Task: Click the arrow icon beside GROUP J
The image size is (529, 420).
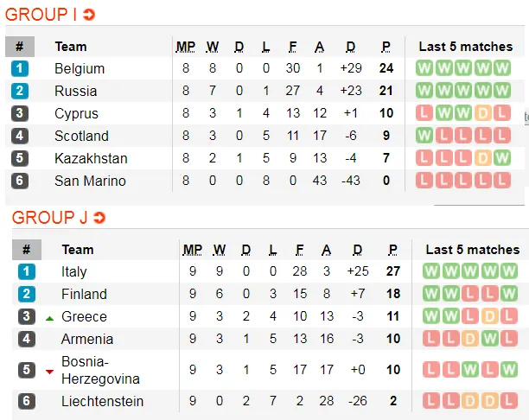Action: pos(99,219)
